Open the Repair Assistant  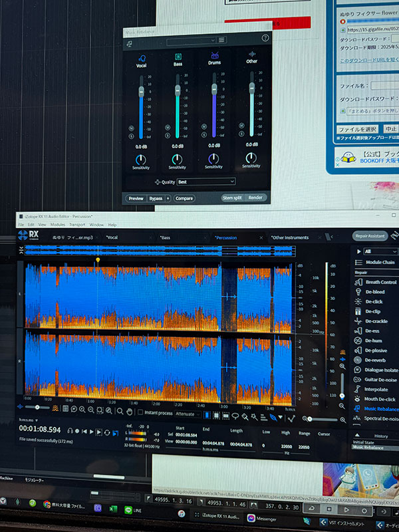(370, 236)
